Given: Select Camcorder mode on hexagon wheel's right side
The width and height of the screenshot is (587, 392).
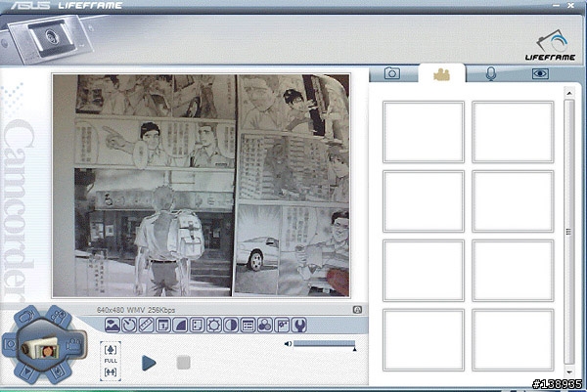Looking at the screenshot, I should click(75, 344).
